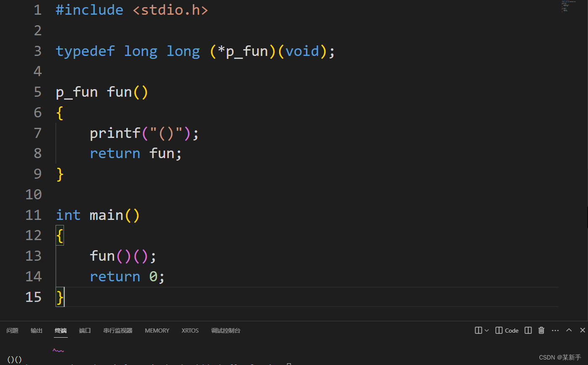Open the 串行监视器 tab

[x=118, y=331]
